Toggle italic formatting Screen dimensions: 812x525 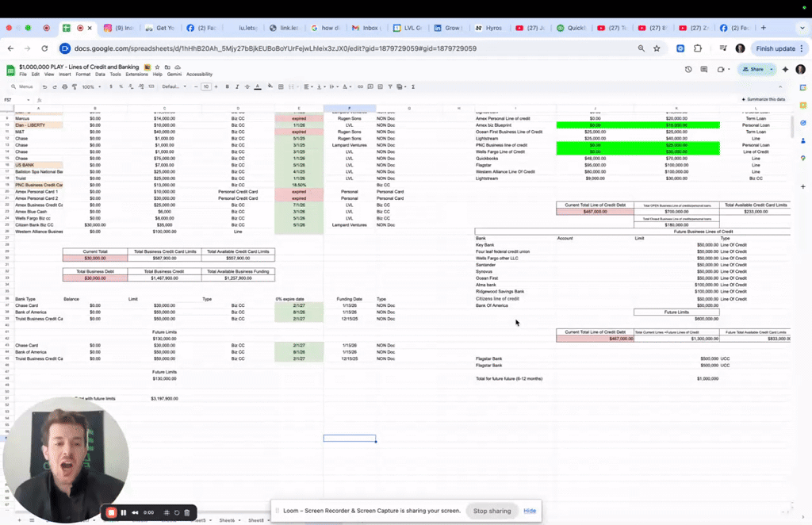237,87
